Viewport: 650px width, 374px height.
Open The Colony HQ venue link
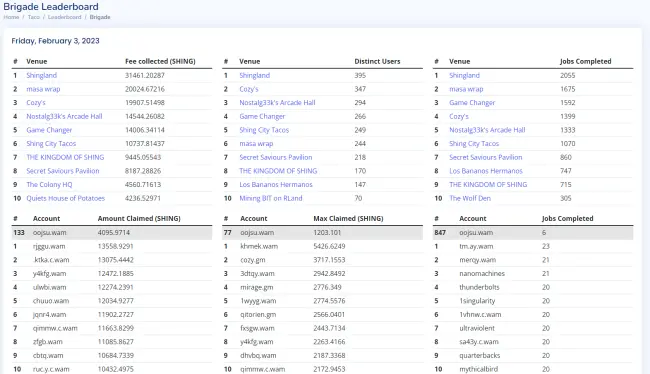49,185
